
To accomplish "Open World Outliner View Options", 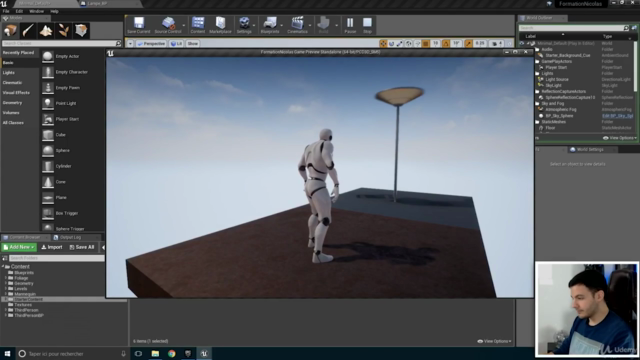I will point(620,138).
